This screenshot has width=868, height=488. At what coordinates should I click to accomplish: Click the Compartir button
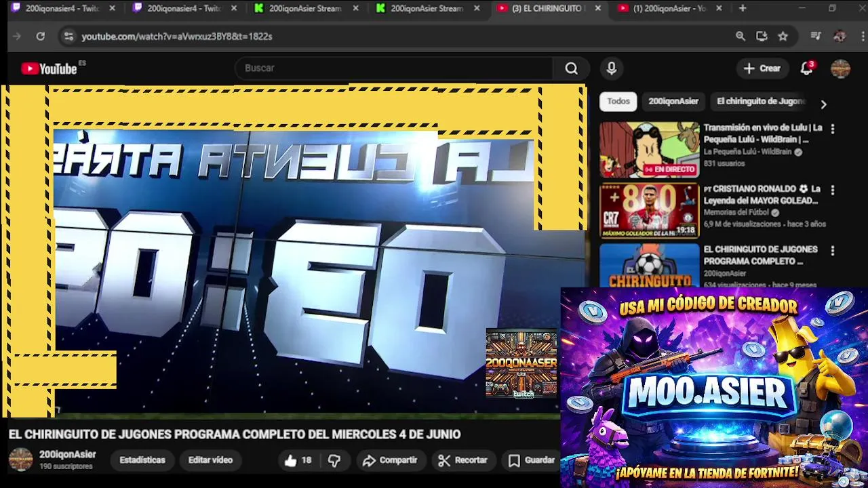click(390, 460)
